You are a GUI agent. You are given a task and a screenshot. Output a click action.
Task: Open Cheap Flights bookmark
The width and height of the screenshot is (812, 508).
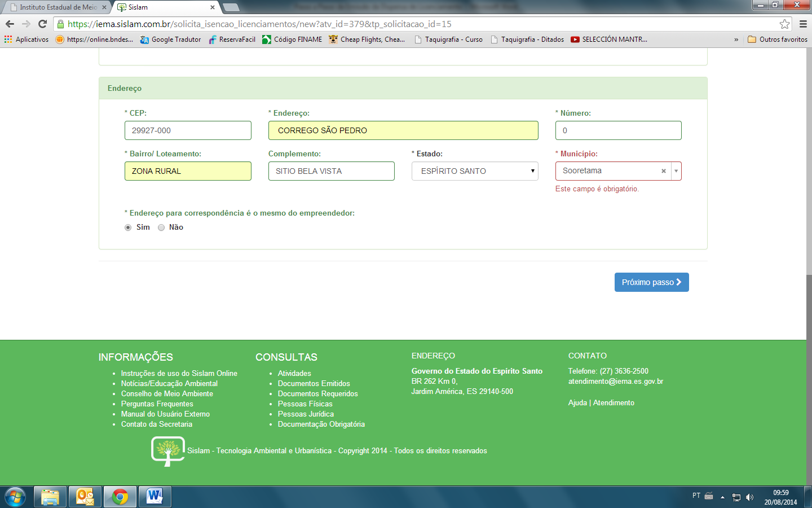tap(367, 40)
